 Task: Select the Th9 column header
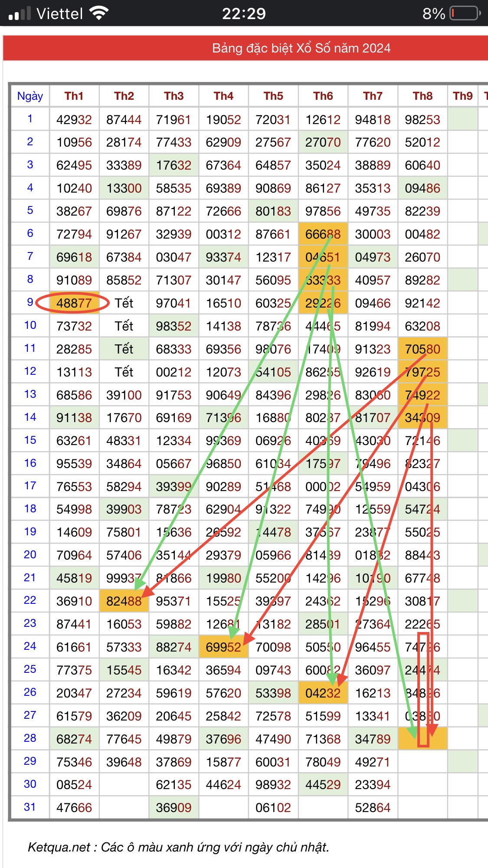(462, 96)
